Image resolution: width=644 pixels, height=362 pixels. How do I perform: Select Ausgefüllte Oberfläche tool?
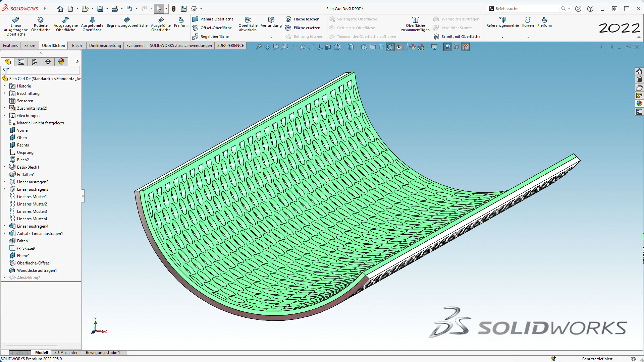pos(161,24)
